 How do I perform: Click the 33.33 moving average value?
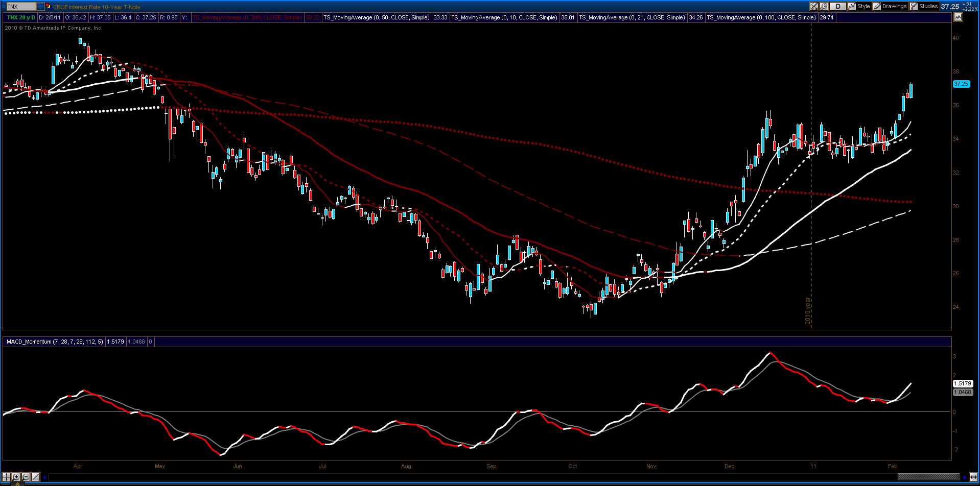pyautogui.click(x=440, y=17)
